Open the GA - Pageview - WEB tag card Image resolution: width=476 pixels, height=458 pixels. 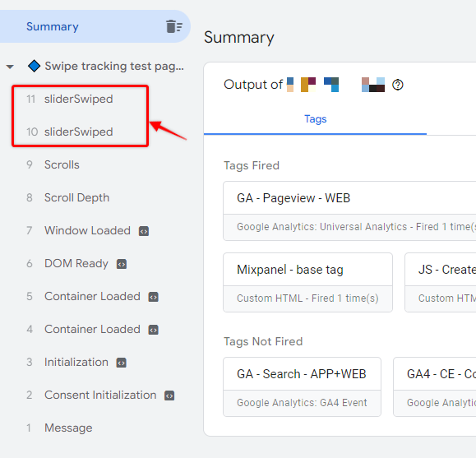(x=349, y=210)
